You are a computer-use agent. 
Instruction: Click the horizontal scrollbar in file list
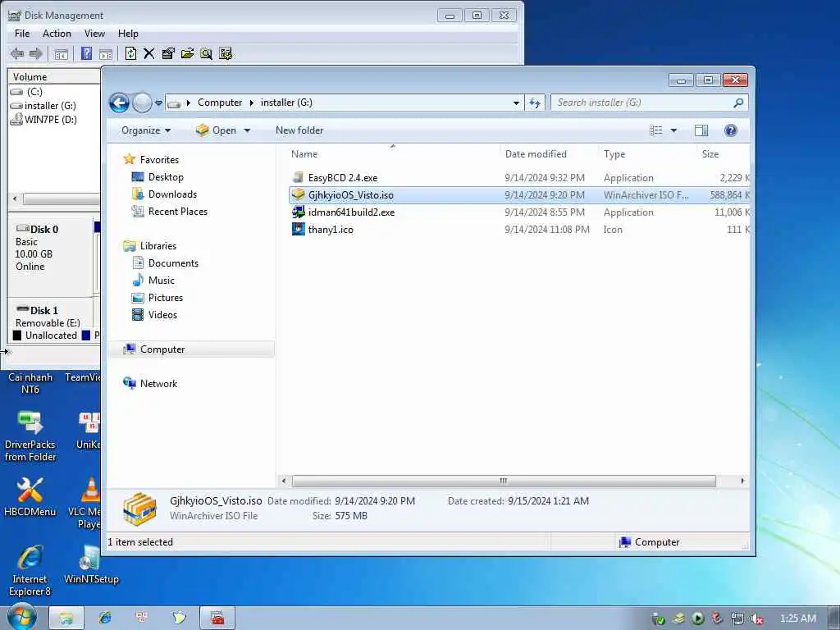pyautogui.click(x=504, y=481)
